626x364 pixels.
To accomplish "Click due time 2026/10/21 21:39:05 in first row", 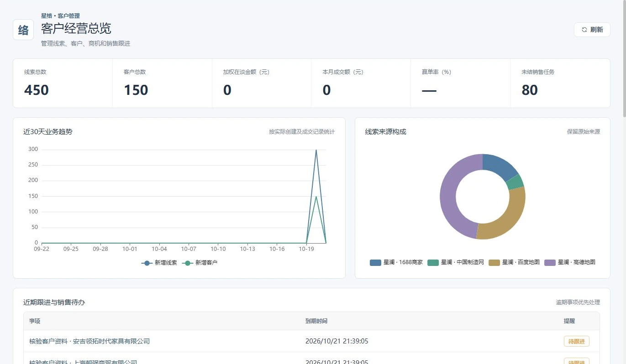I will pyautogui.click(x=337, y=341).
